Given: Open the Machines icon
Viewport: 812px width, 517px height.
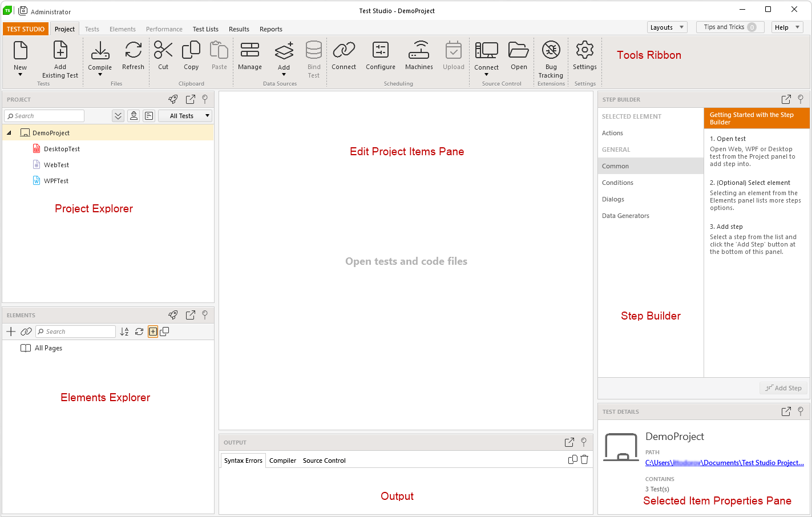Looking at the screenshot, I should point(419,50).
